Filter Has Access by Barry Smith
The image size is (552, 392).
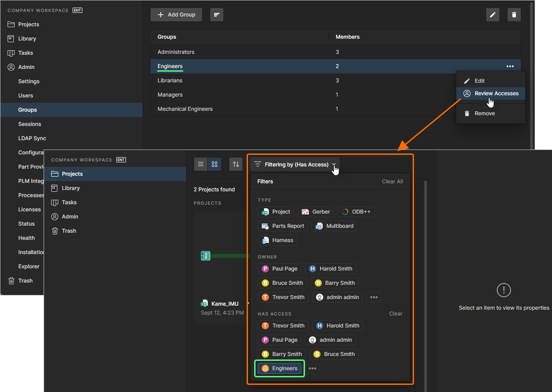click(282, 354)
